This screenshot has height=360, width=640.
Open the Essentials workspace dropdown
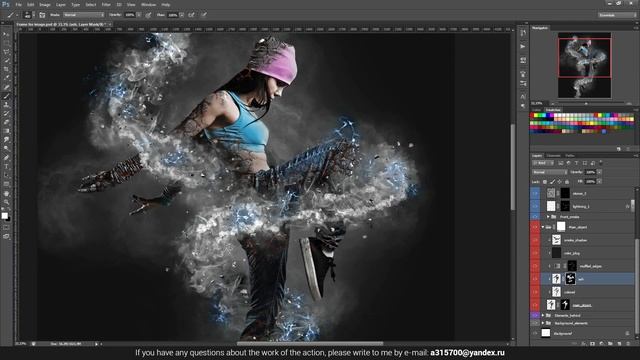(x=617, y=15)
